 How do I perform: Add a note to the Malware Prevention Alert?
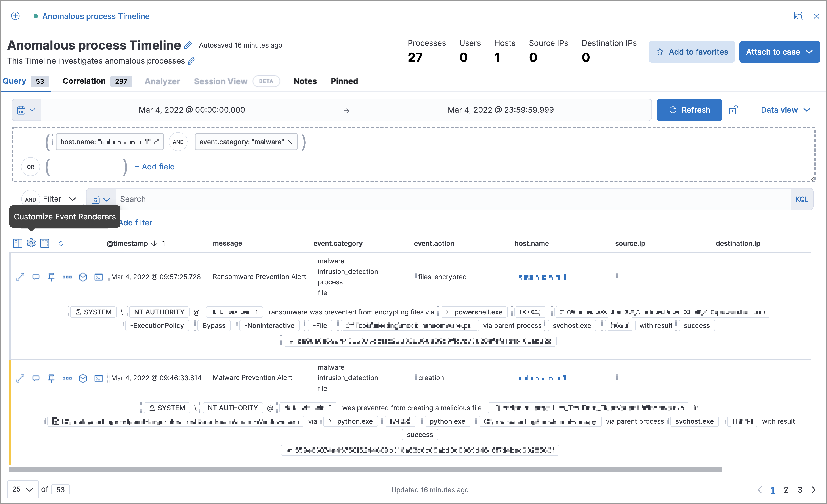point(36,378)
